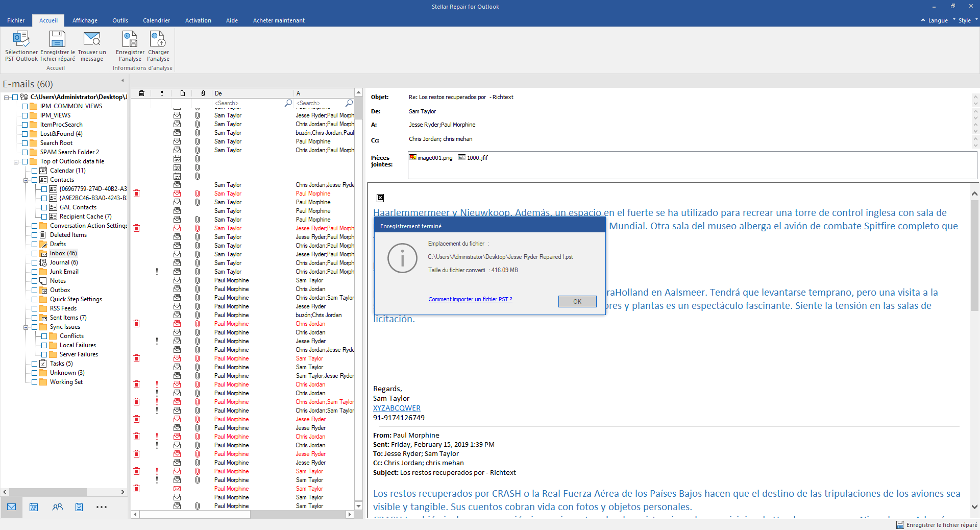Check the root PST path checkbox
Screen dimensions: 980x530
tap(15, 97)
